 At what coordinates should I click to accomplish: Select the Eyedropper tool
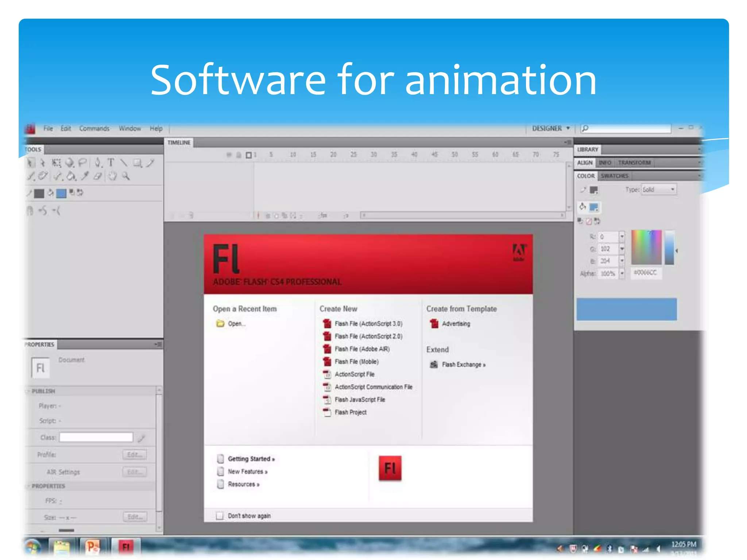[x=85, y=176]
